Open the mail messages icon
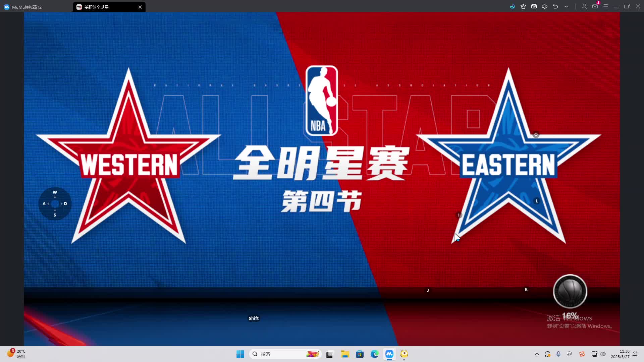The height and width of the screenshot is (362, 644). [595, 6]
